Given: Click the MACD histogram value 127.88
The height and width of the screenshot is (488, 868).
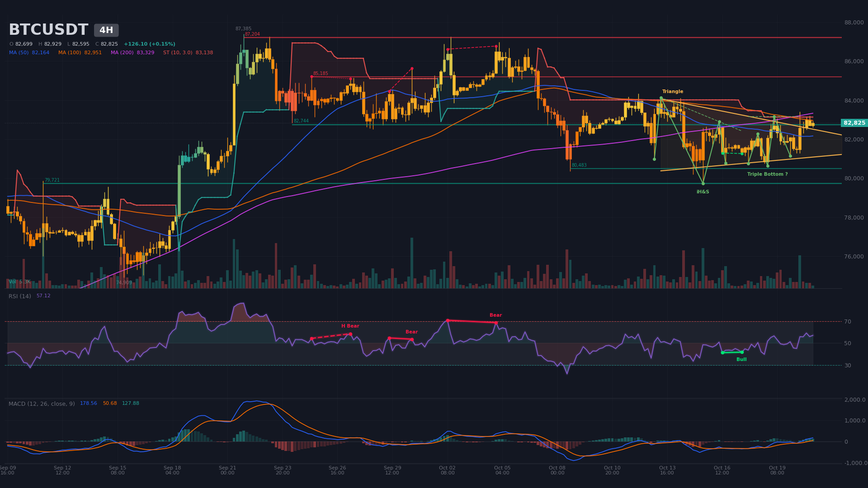Looking at the screenshot, I should (131, 403).
